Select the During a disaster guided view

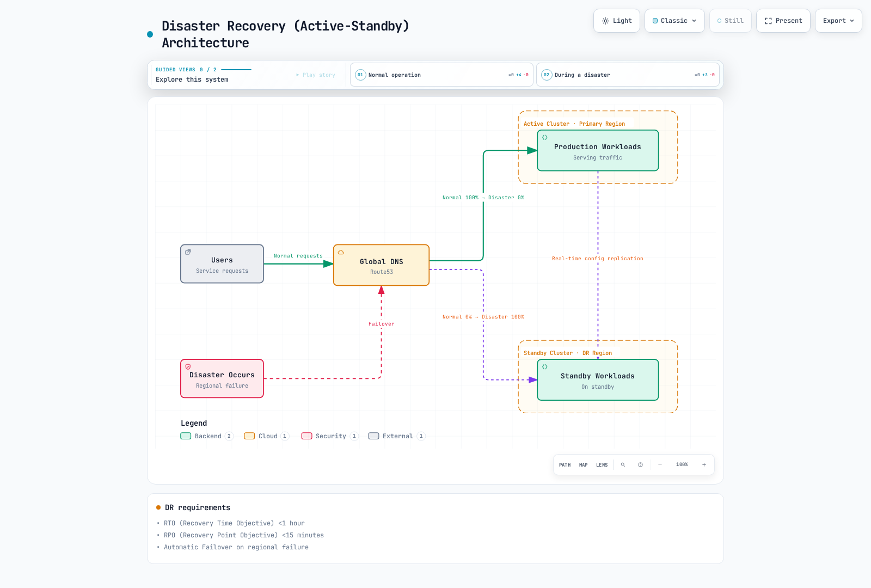point(628,75)
